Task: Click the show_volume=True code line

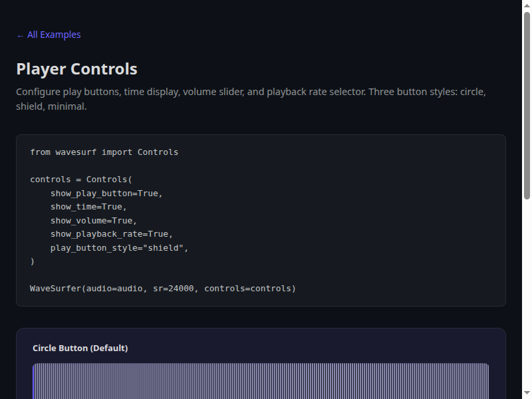Action: (x=94, y=221)
